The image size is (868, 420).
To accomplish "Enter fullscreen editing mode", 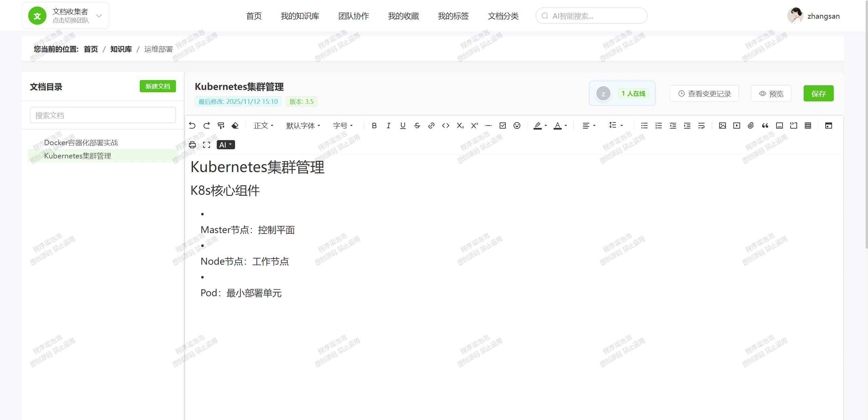I will coord(207,145).
